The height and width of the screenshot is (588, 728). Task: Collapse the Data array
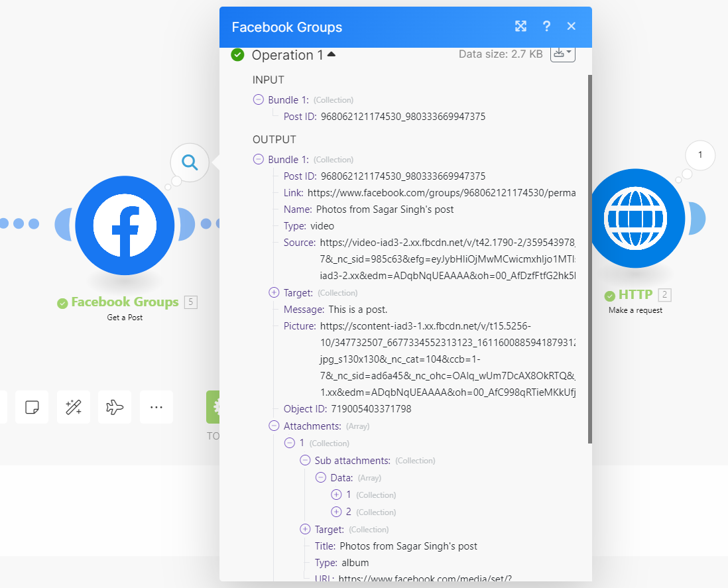pos(321,477)
